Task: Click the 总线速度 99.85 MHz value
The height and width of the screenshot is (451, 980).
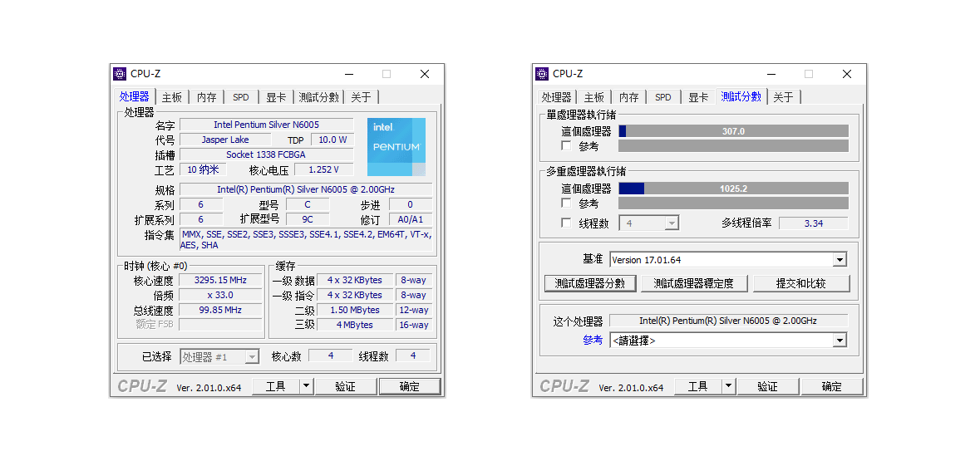Action: click(220, 310)
